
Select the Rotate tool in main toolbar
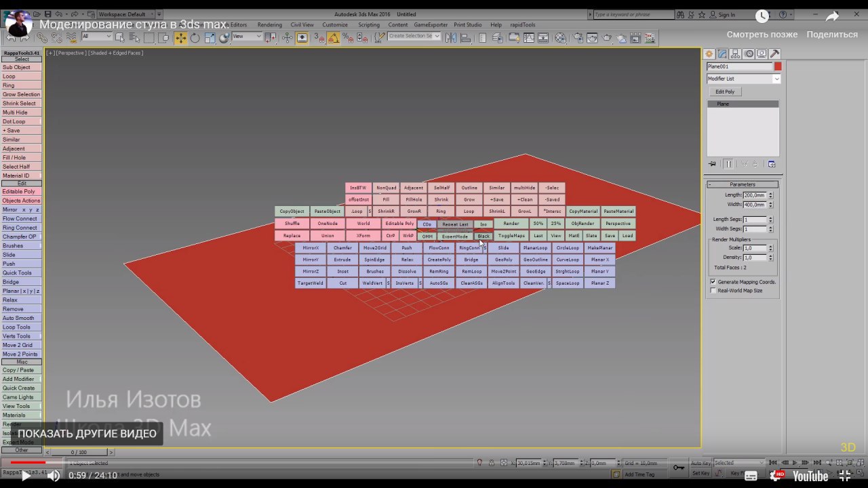click(x=195, y=38)
